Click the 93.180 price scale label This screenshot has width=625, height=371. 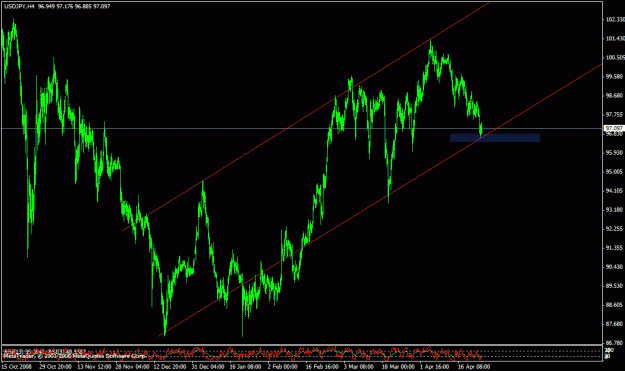[614, 210]
